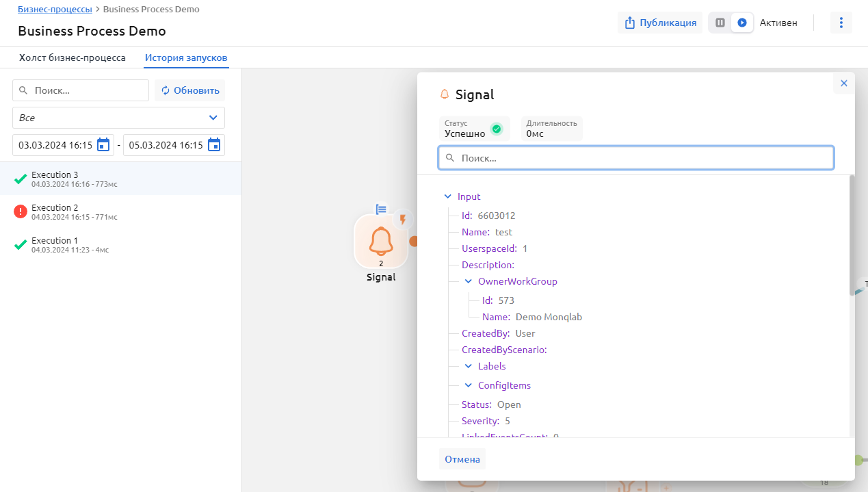868x492 pixels.
Task: Click the Signal bell node on canvas
Action: click(381, 242)
